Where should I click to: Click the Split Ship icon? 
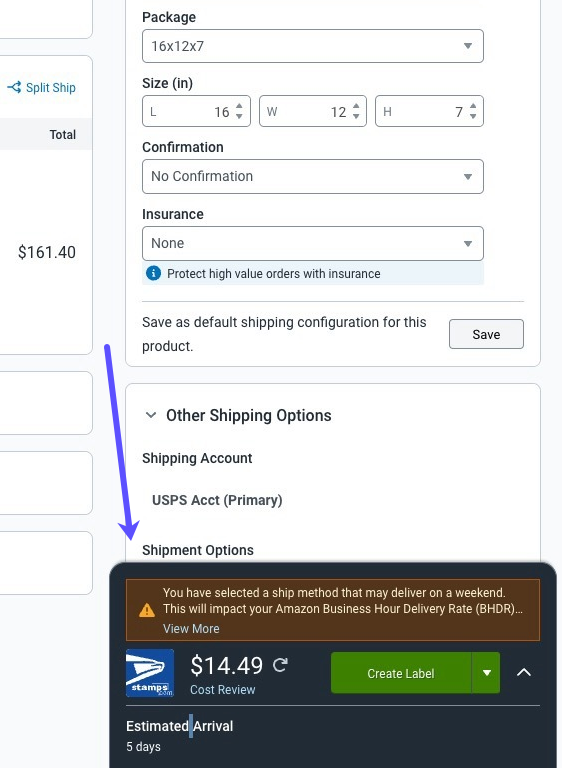pos(14,88)
